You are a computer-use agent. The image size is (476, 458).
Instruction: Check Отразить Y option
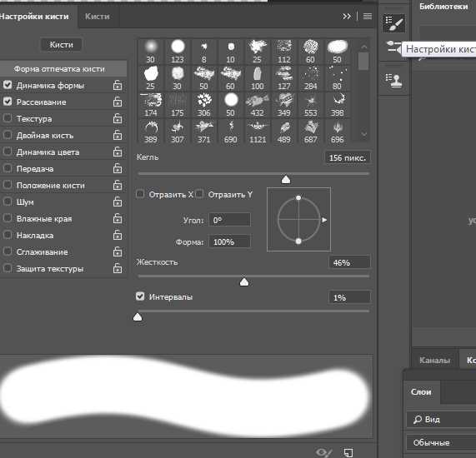pyautogui.click(x=199, y=194)
